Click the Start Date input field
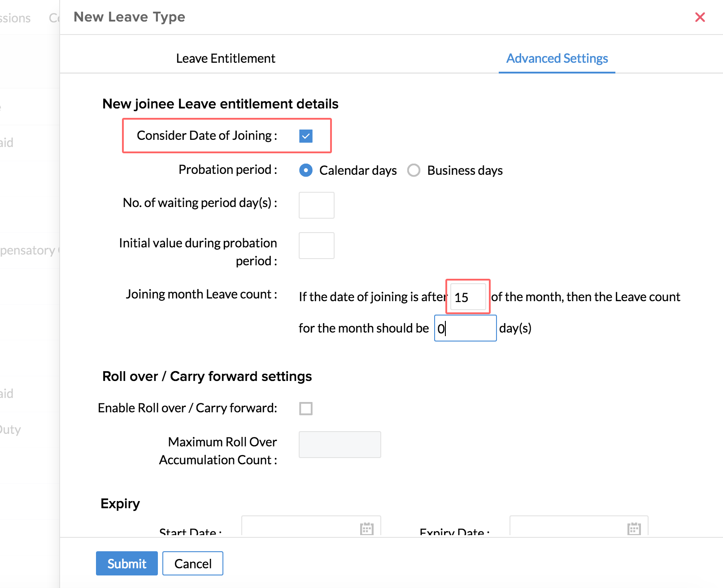 click(301, 528)
